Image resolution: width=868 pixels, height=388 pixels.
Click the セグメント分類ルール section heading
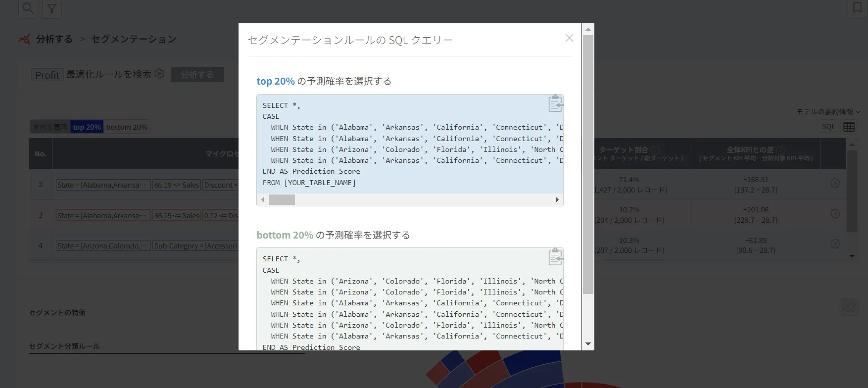pos(64,346)
